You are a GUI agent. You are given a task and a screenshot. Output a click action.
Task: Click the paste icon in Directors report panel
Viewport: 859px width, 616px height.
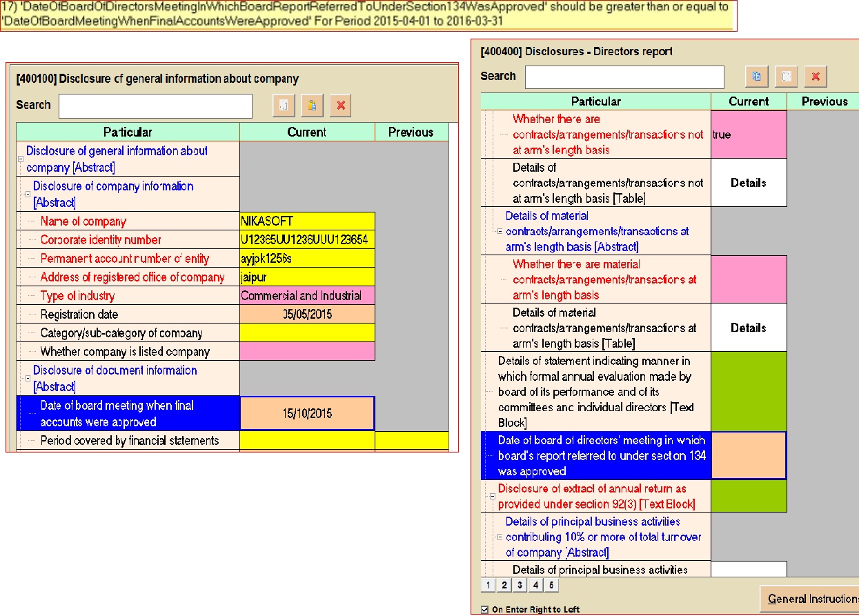(786, 77)
